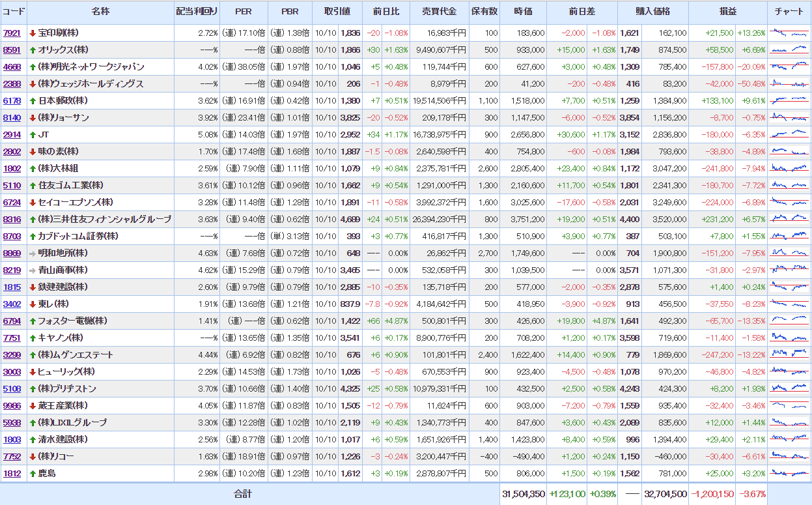This screenshot has width=812, height=505.
Task: Click the red down arrow beside 東レ(株)
Action: tap(33, 304)
